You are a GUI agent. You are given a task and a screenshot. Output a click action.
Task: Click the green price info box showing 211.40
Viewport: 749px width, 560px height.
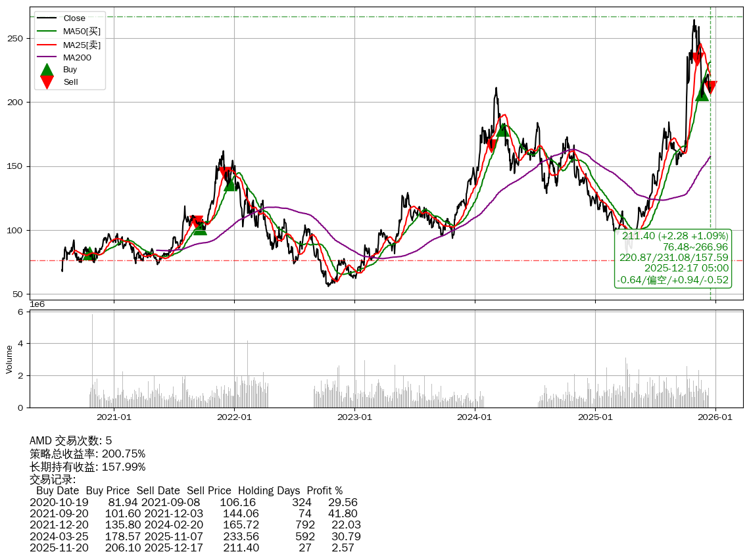coord(673,258)
